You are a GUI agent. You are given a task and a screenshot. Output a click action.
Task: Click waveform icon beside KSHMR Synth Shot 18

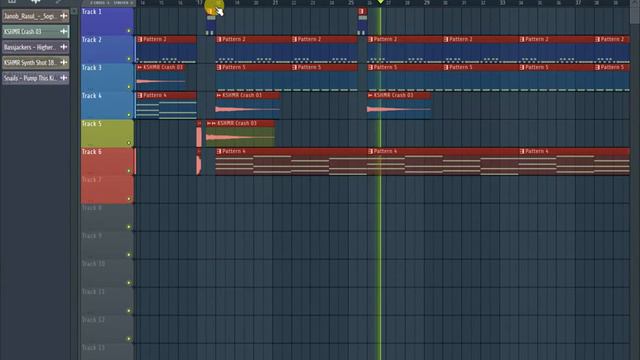pyautogui.click(x=64, y=62)
